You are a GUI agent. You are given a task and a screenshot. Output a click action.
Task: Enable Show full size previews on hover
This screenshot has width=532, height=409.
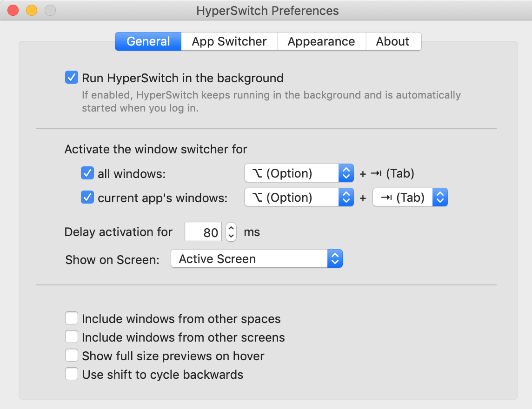click(x=72, y=356)
